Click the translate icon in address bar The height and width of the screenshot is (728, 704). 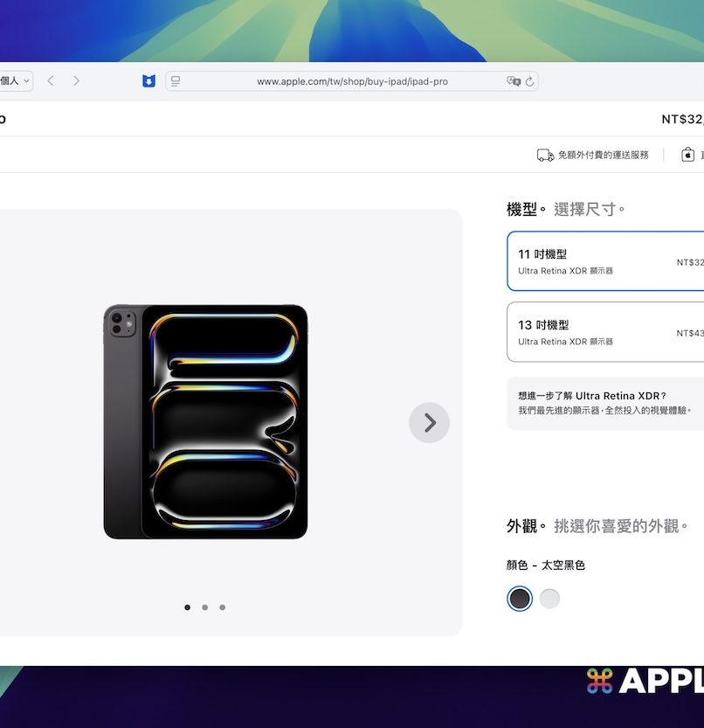[x=513, y=81]
